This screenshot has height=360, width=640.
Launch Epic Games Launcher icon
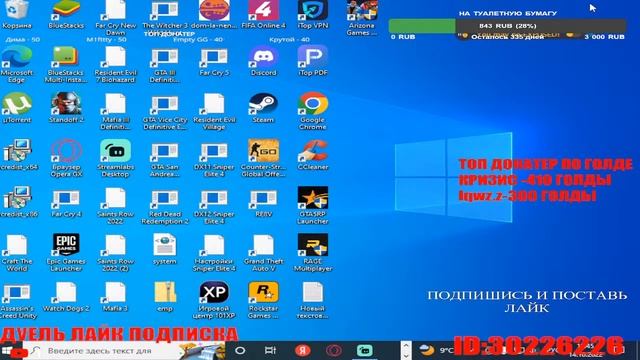click(x=66, y=253)
